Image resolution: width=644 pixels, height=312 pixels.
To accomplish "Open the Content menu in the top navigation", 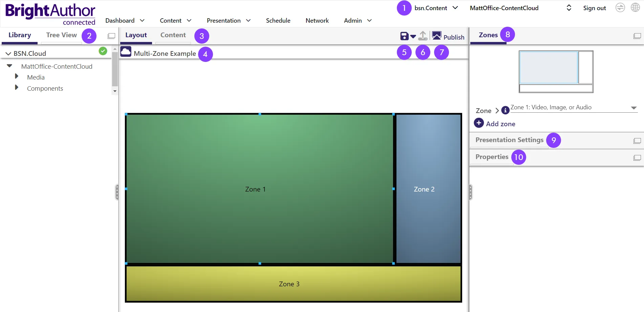I will (x=176, y=21).
